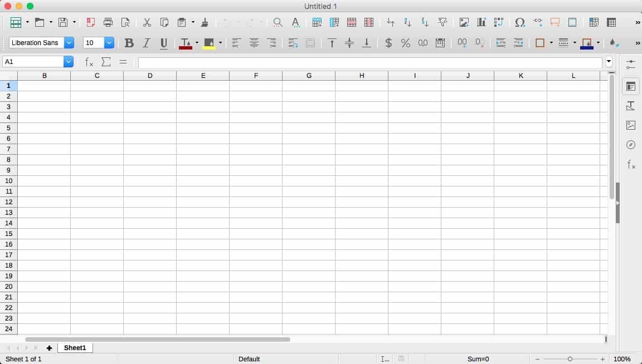Image resolution: width=642 pixels, height=364 pixels.
Task: Insert a chart
Action: pyautogui.click(x=481, y=22)
